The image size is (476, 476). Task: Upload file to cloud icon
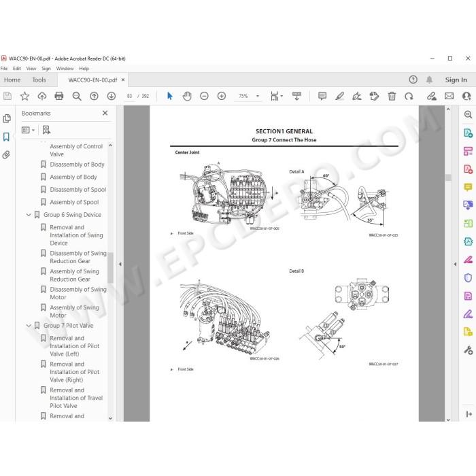pyautogui.click(x=42, y=97)
